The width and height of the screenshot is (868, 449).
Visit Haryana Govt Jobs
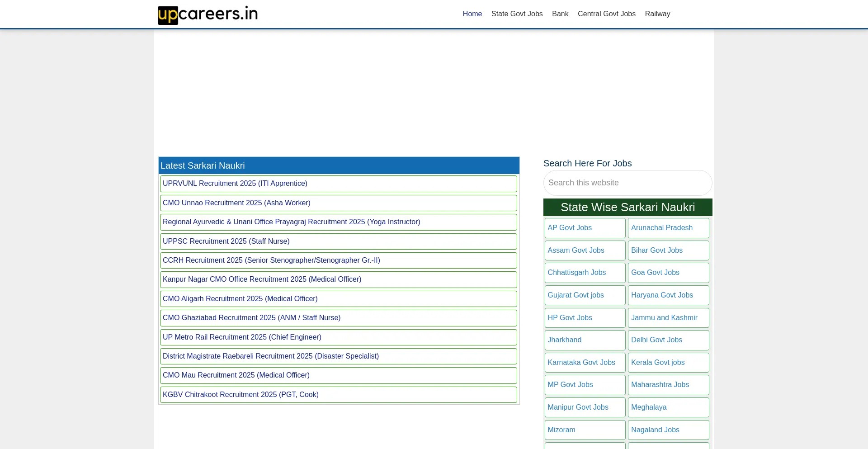pyautogui.click(x=668, y=295)
